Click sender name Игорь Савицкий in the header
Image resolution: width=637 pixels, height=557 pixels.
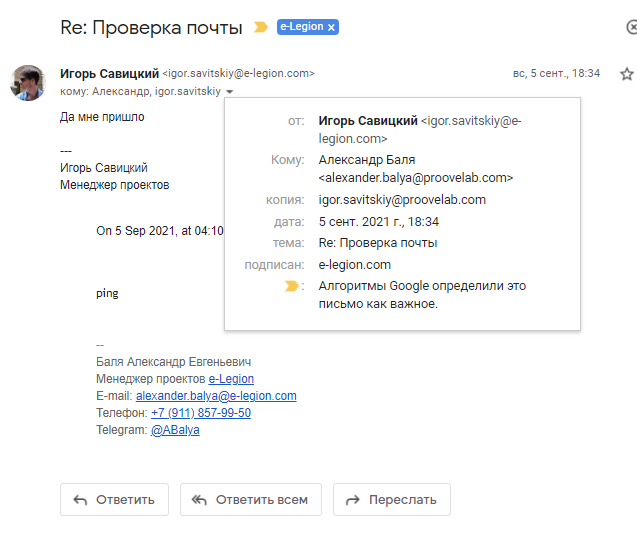point(109,73)
